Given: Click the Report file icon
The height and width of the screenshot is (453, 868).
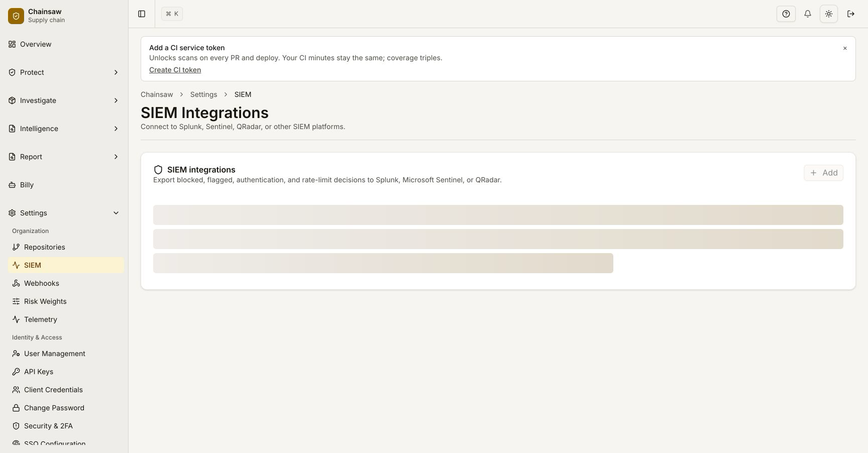Looking at the screenshot, I should (x=12, y=157).
